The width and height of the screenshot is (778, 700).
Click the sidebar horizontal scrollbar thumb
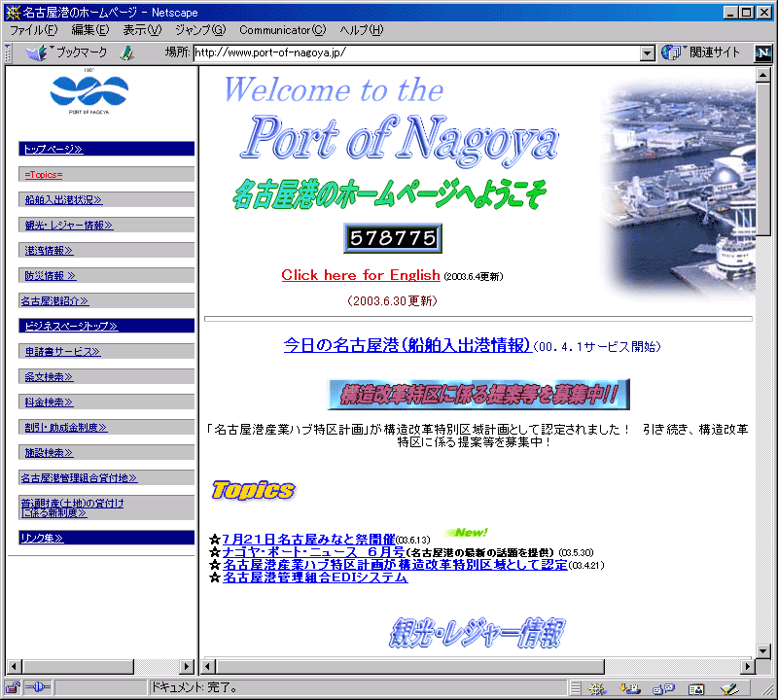(x=78, y=667)
